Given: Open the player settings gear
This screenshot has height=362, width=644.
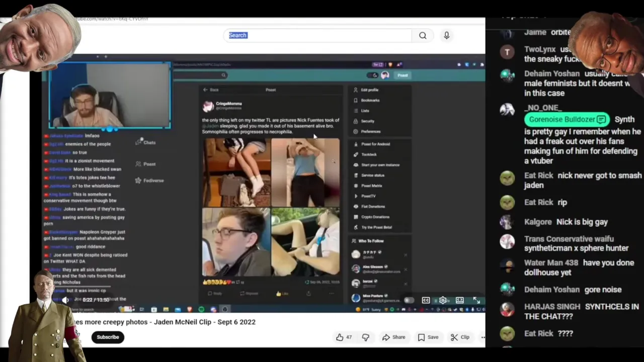Looking at the screenshot, I should click(443, 301).
